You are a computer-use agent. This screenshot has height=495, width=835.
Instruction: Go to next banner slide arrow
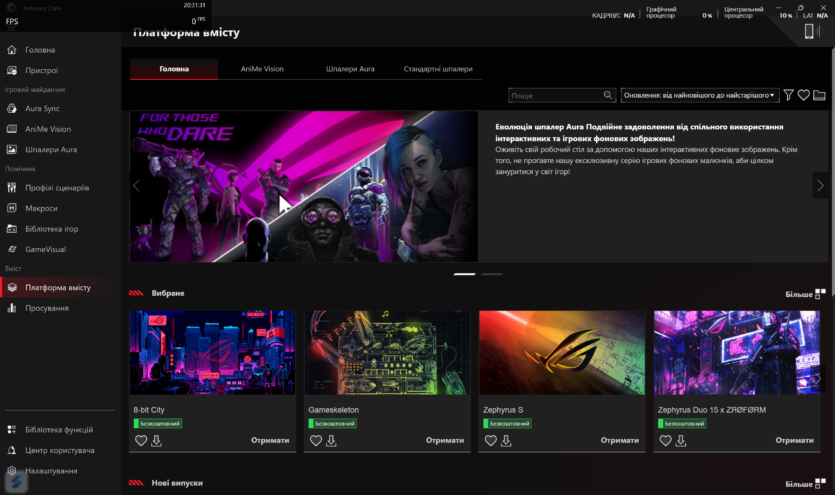pos(820,185)
